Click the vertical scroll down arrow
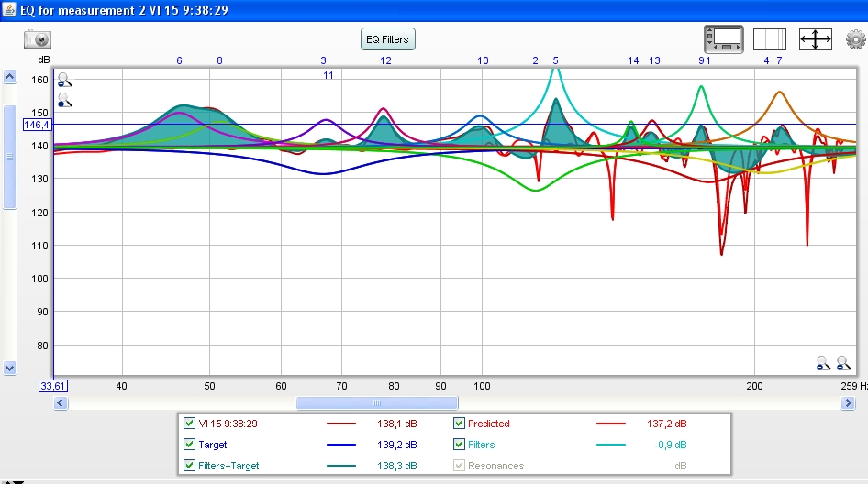The height and width of the screenshot is (484, 868). pyautogui.click(x=9, y=368)
